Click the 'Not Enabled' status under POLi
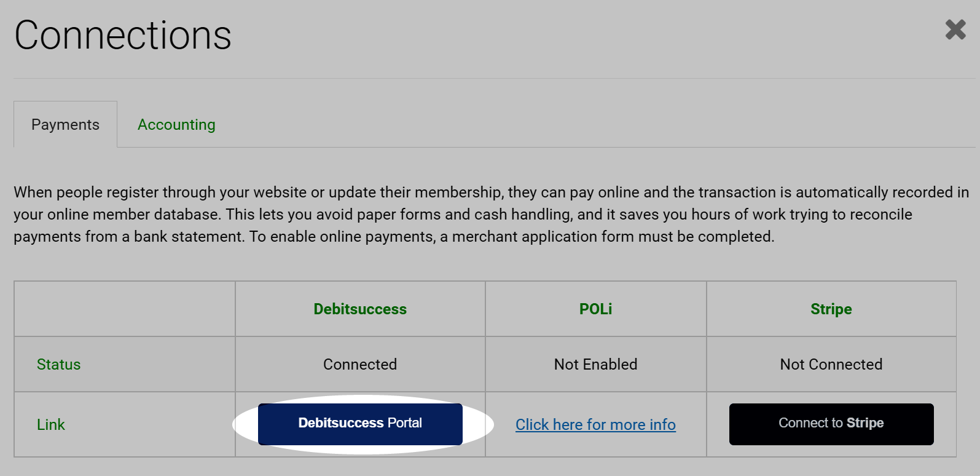The width and height of the screenshot is (980, 476). 595,364
